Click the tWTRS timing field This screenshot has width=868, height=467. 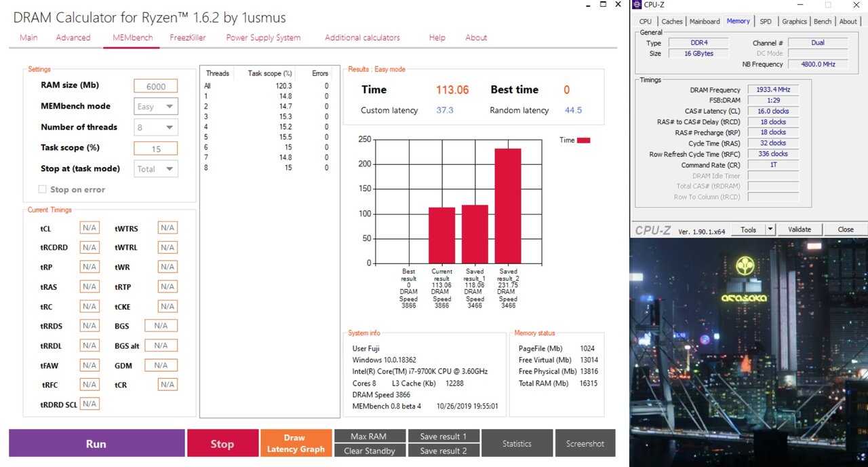[x=167, y=228]
